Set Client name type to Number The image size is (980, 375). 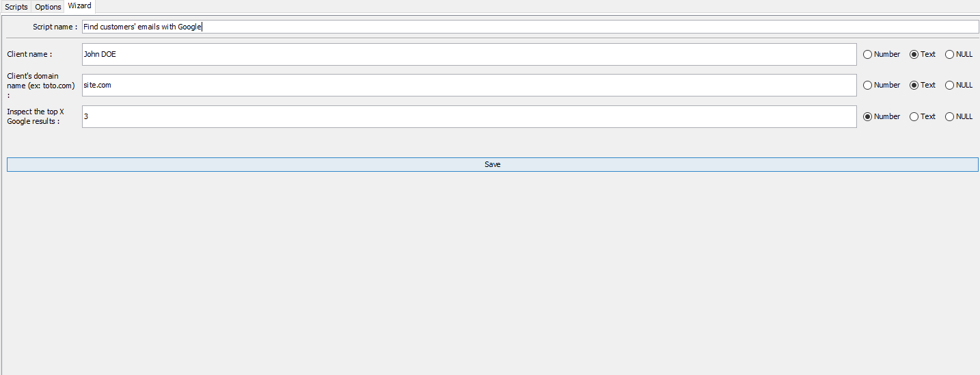pos(882,54)
